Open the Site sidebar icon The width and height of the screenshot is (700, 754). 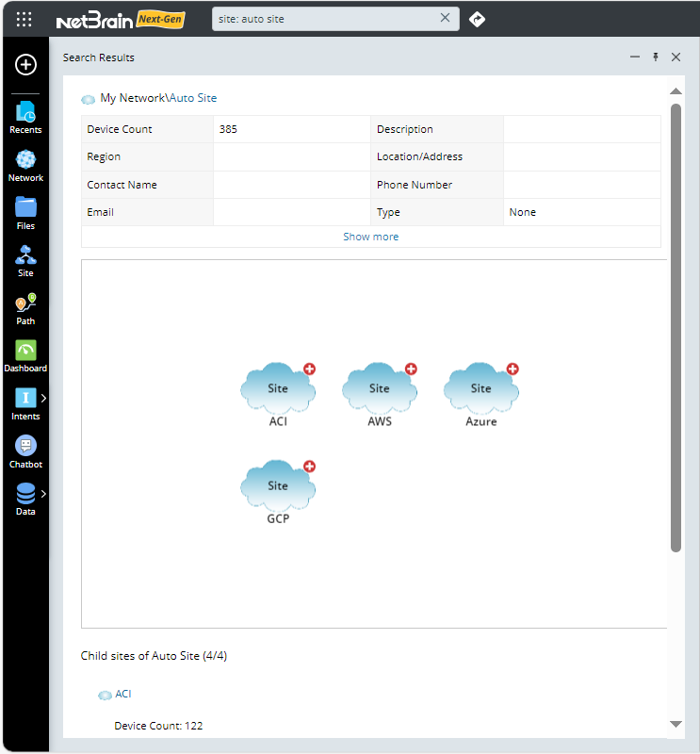click(x=25, y=261)
